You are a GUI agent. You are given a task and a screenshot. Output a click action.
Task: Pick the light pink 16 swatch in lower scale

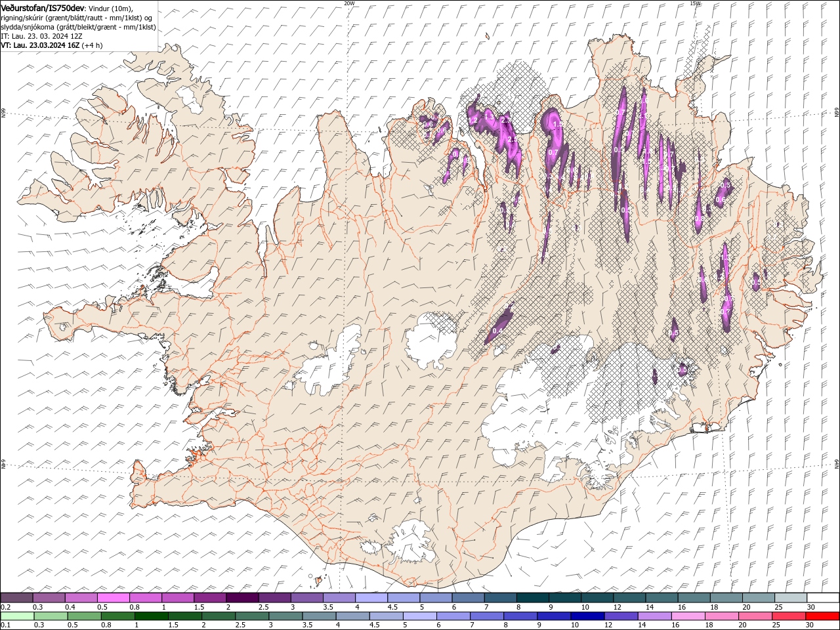[689, 616]
